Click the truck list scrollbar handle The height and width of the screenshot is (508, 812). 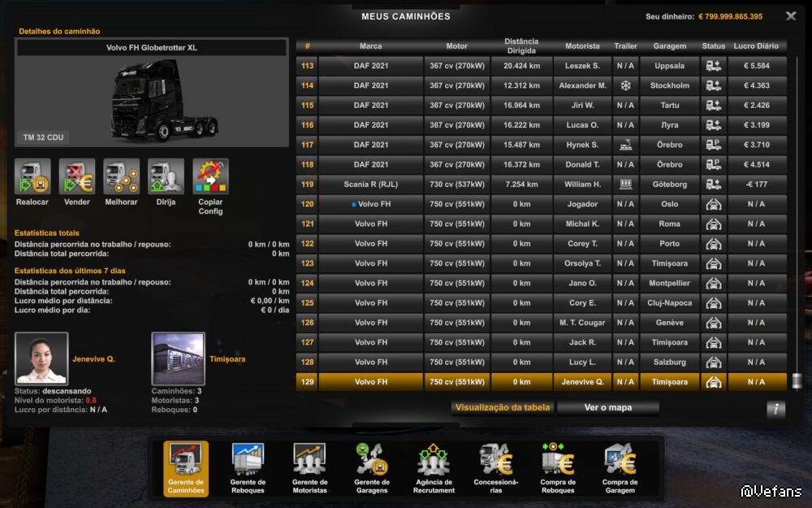pyautogui.click(x=797, y=381)
